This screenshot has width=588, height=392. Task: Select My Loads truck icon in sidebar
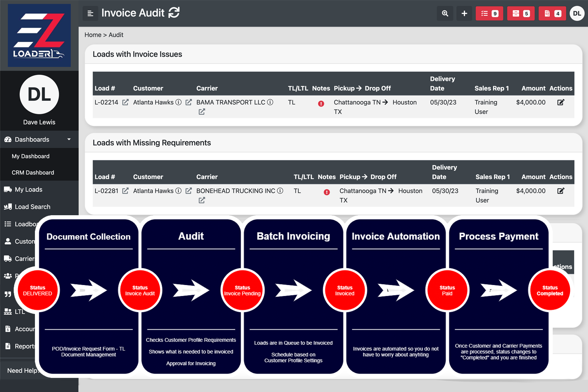click(x=8, y=189)
